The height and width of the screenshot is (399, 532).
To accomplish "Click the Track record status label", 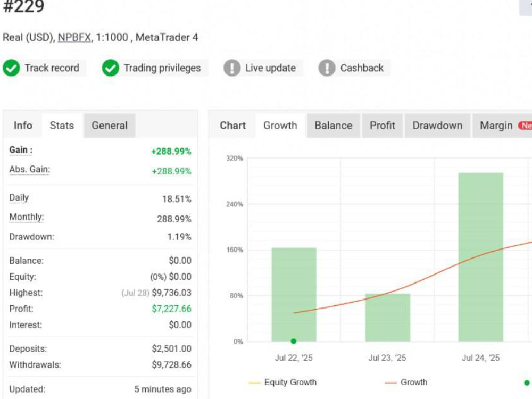I will point(52,68).
